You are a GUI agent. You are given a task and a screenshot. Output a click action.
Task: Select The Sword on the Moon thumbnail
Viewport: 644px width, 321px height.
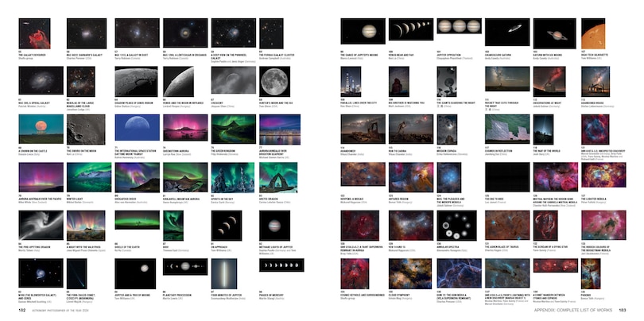pyautogui.click(x=86, y=130)
